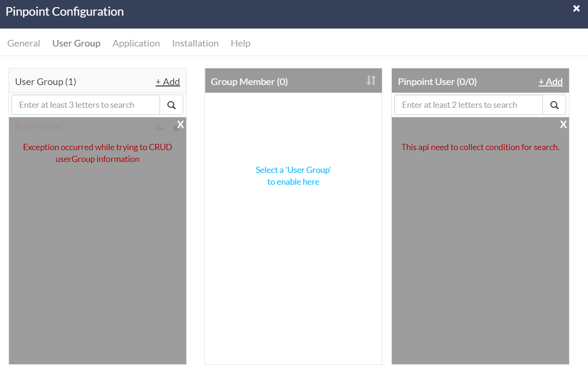Viewport: 588px width, 369px height.
Task: Click the Pinpoint Configuration title
Action: [65, 12]
